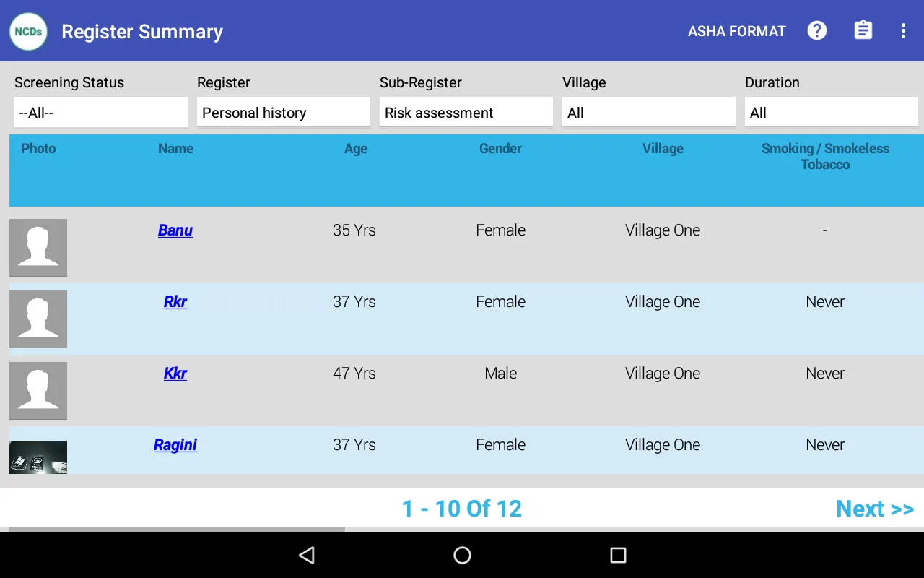924x578 pixels.
Task: Tap the Android back navigation icon
Action: (306, 555)
